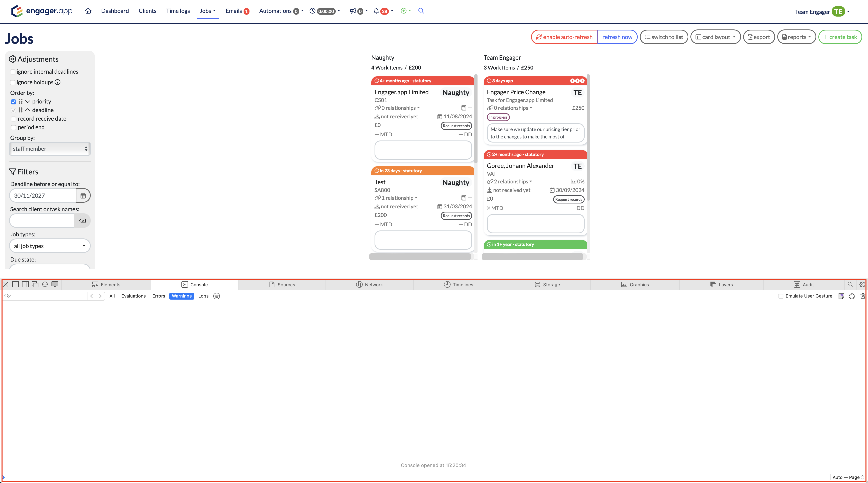This screenshot has height=483, width=868.
Task: Filter console to Logs
Action: click(x=203, y=296)
